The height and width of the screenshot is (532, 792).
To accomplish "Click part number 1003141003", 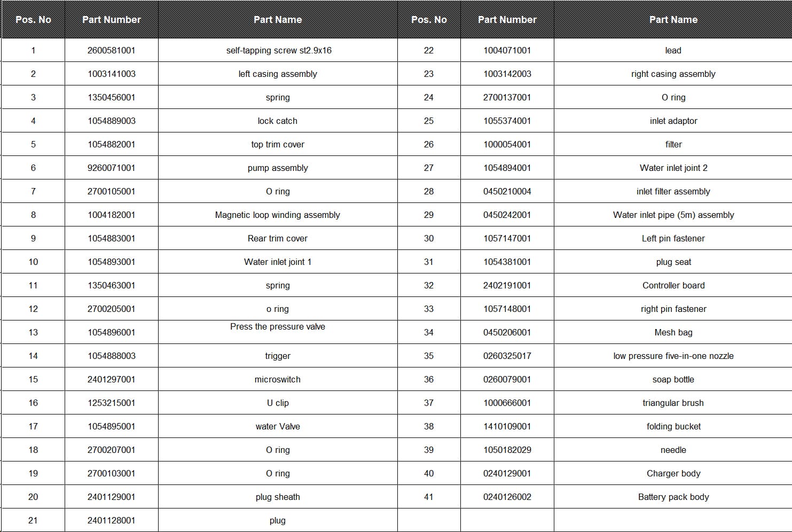I will 112,74.
